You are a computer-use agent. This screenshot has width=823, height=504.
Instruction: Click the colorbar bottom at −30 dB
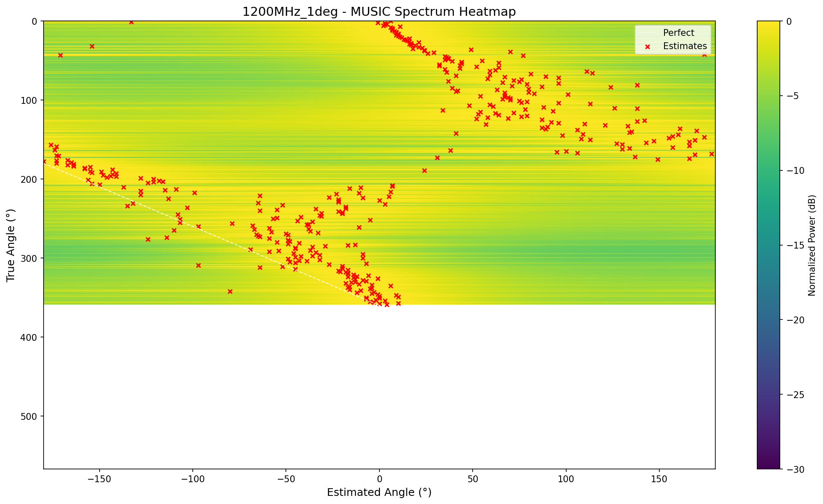(768, 468)
